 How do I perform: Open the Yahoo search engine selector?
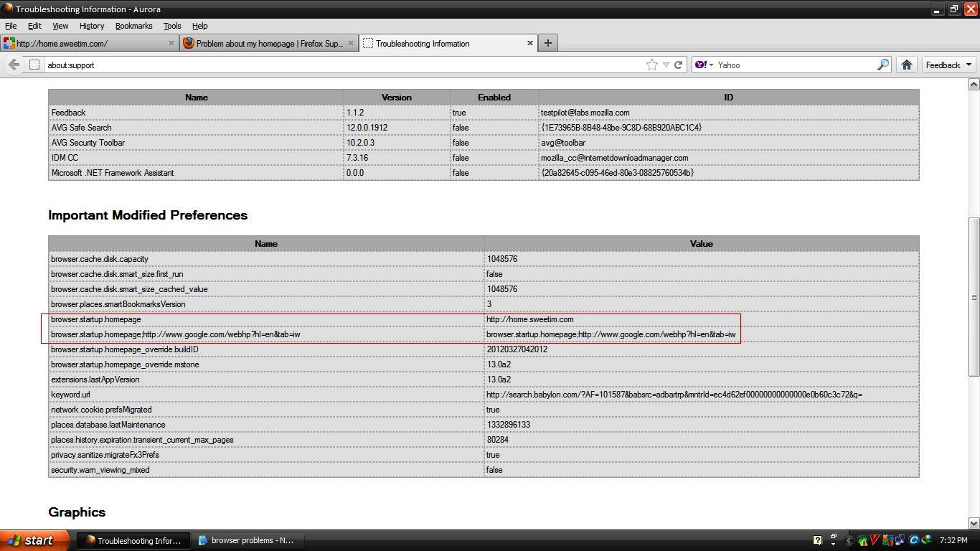pos(704,65)
